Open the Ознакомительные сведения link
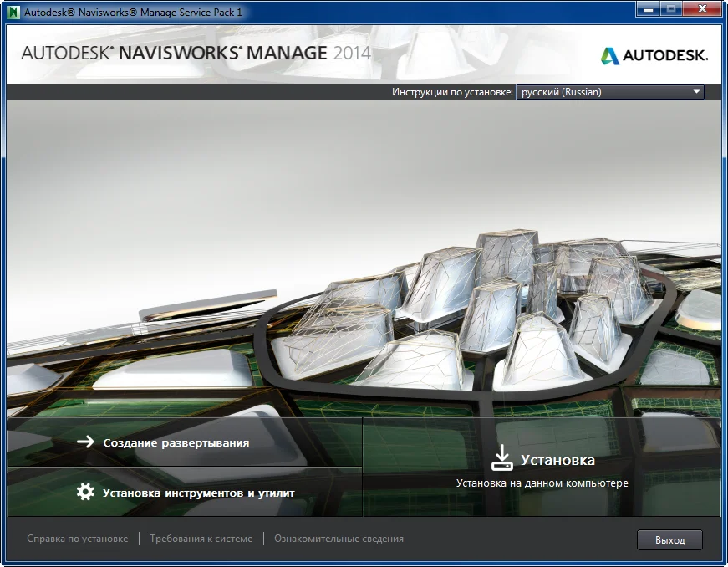 (339, 539)
